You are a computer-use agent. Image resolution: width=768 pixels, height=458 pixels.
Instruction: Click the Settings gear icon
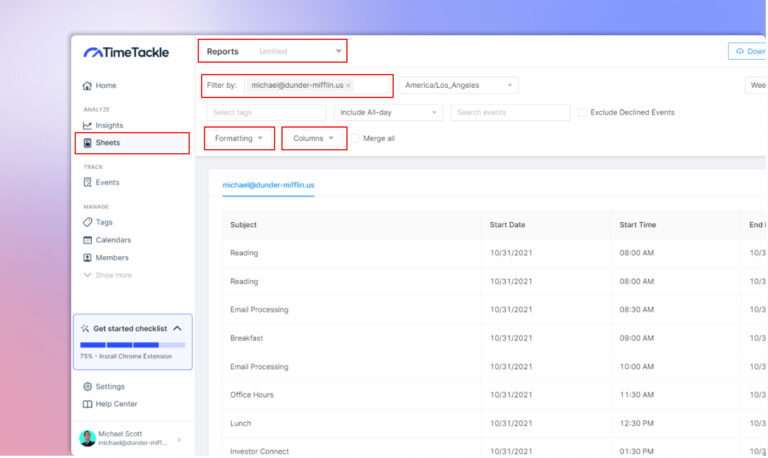tap(87, 386)
